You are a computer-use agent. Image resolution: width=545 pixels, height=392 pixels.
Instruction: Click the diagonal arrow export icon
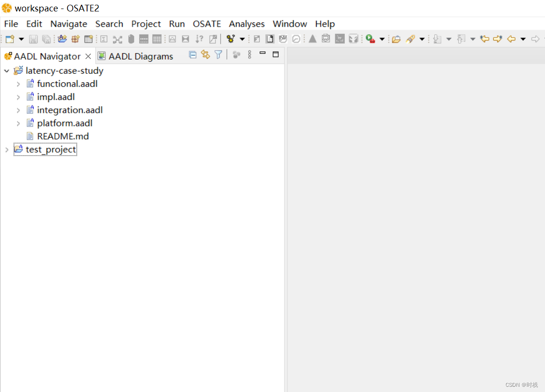213,39
